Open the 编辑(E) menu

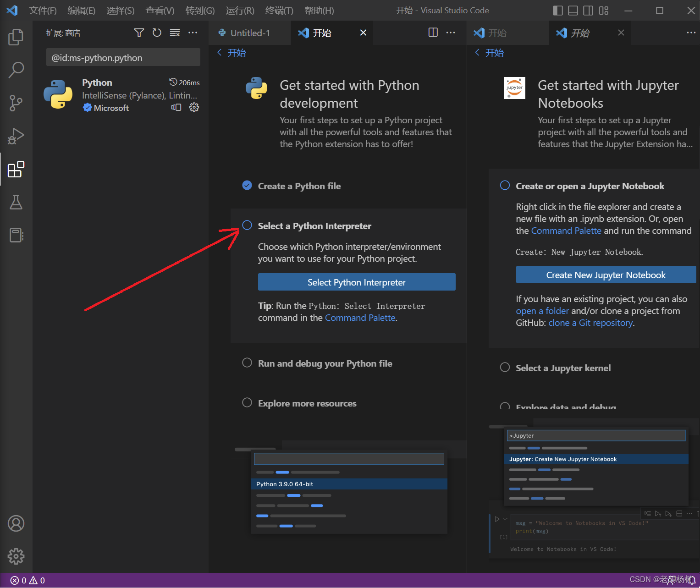pos(82,11)
